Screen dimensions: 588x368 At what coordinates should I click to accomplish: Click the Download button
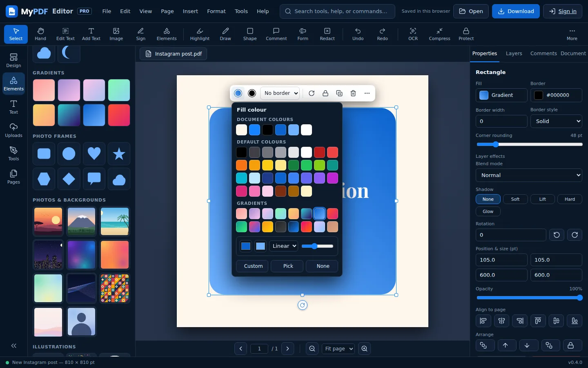[x=516, y=11]
